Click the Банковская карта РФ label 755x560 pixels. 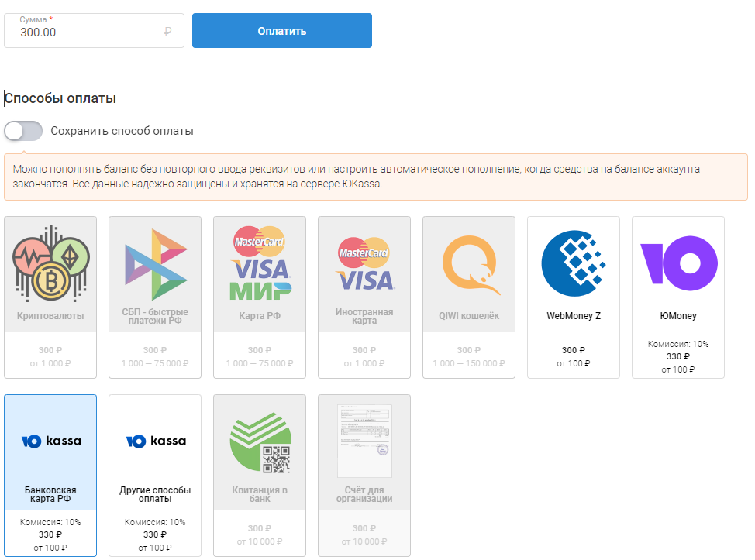50,494
